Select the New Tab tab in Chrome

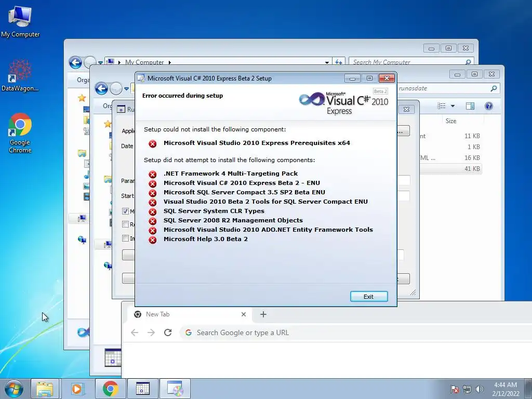pos(190,314)
